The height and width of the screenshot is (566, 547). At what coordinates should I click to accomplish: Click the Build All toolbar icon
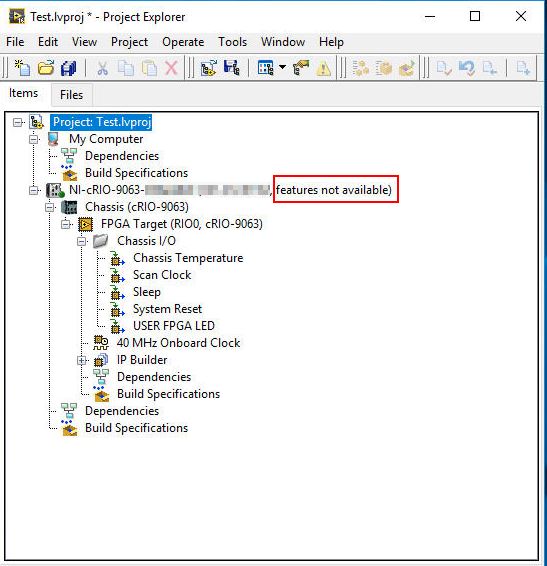(360, 68)
